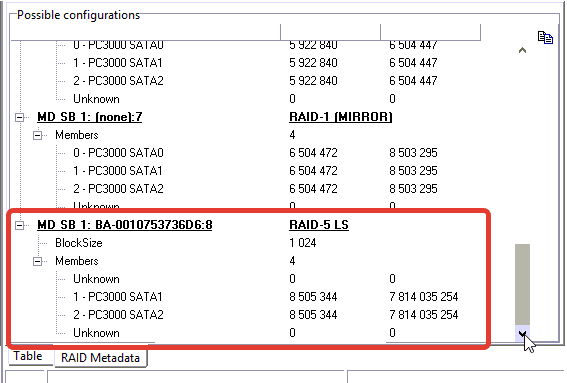Select 2 - PC3000 SATA2 with start 5 922 840
567x383 pixels.
coord(118,81)
